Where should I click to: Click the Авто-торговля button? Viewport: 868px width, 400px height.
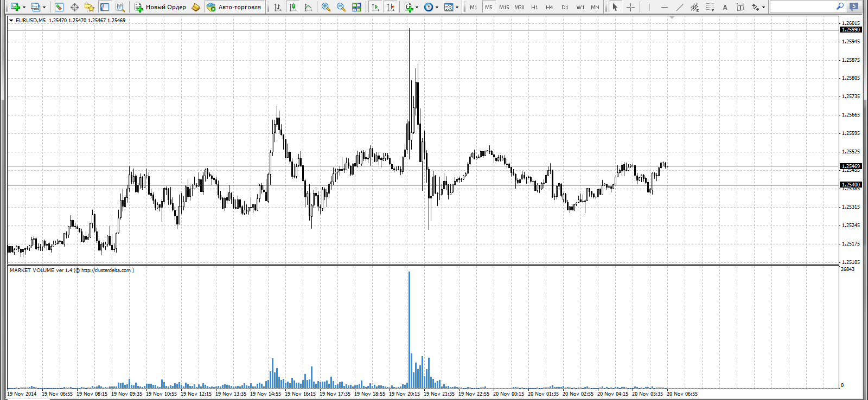234,7
